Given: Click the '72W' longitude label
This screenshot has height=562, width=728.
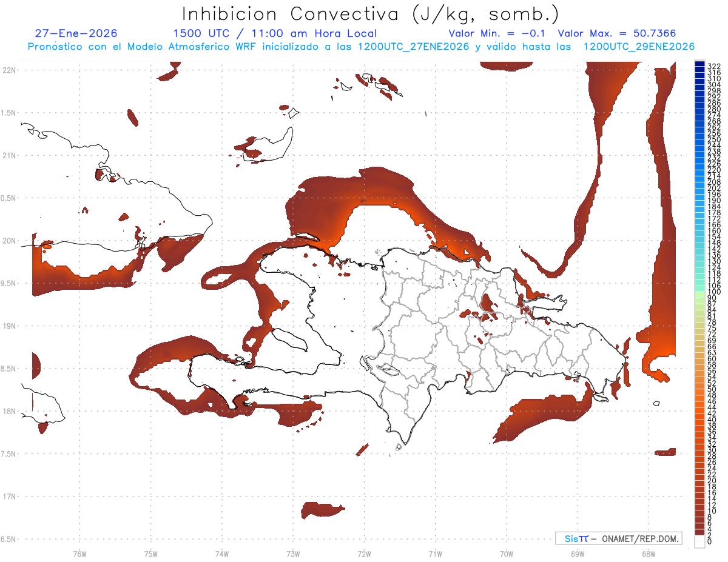Looking at the screenshot, I should coord(364,553).
